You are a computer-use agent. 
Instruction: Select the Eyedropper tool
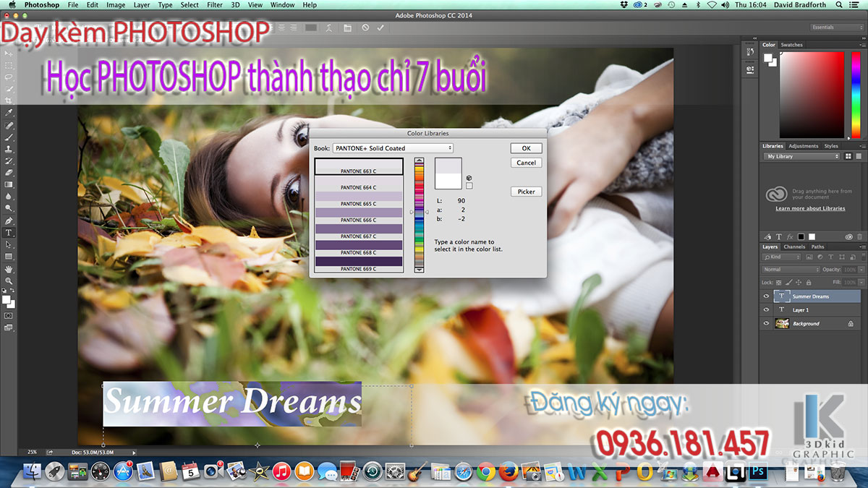tap(9, 113)
